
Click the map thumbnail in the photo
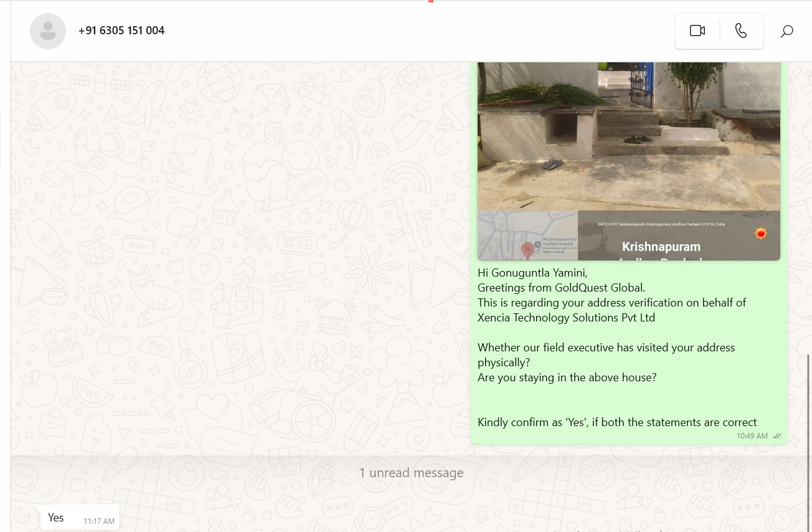pyautogui.click(x=527, y=235)
